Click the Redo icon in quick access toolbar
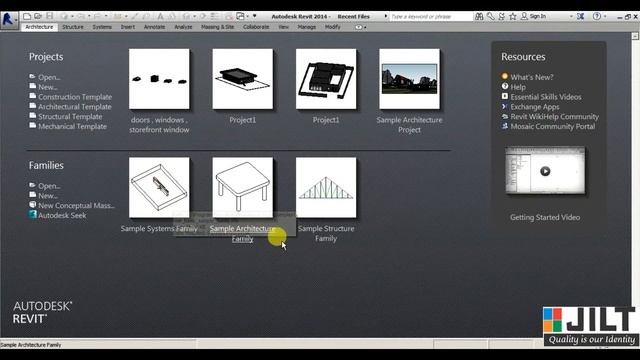 pos(98,16)
